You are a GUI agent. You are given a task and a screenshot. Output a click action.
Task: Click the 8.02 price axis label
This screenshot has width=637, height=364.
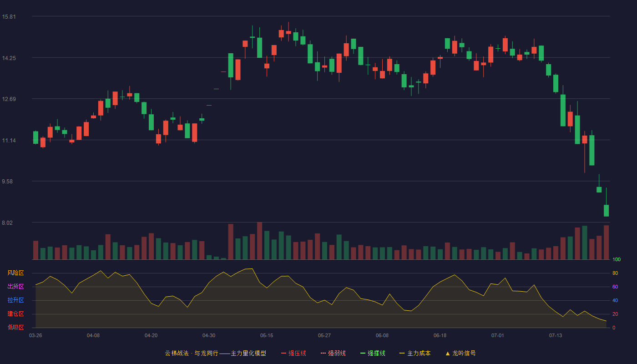tap(9, 222)
